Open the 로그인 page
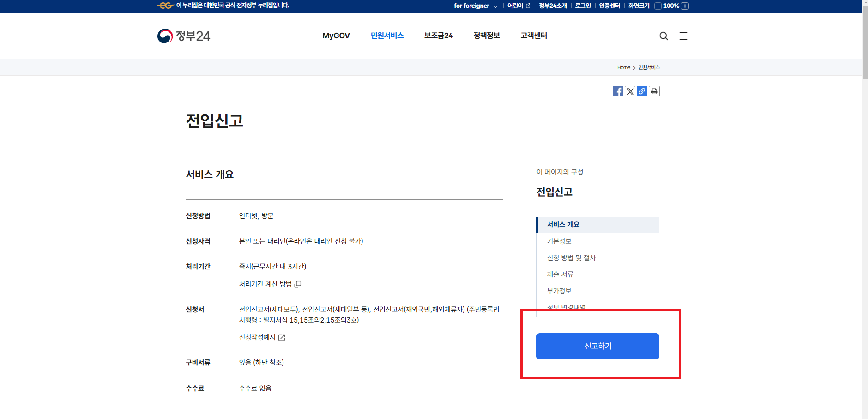 582,6
